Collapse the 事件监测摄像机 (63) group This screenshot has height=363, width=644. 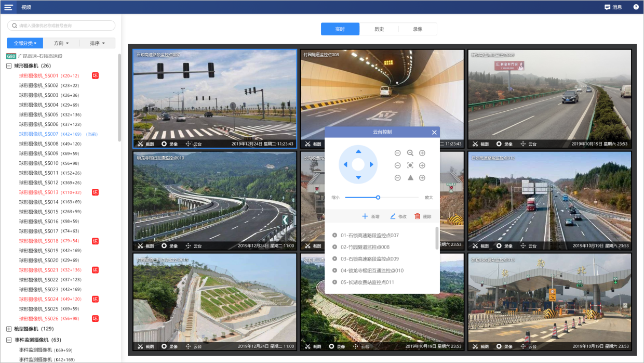coord(9,340)
